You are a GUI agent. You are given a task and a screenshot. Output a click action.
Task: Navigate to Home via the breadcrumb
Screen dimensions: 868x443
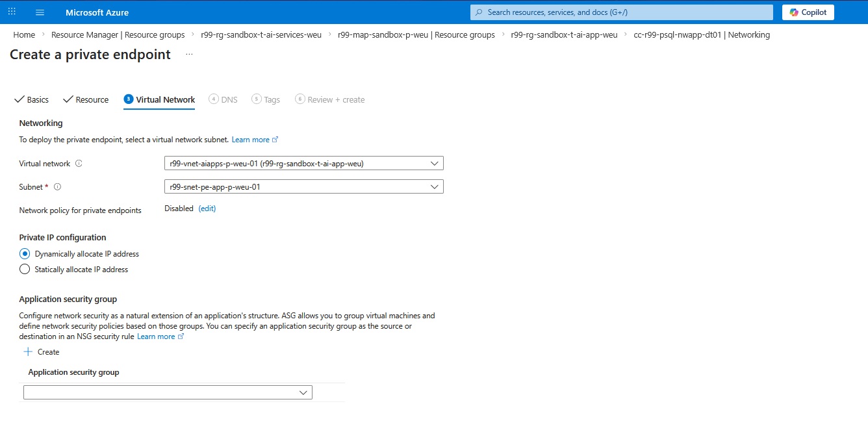click(x=23, y=34)
